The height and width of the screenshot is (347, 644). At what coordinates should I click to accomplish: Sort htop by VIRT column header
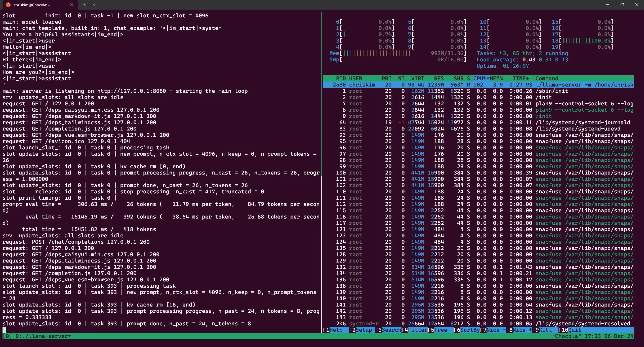418,78
